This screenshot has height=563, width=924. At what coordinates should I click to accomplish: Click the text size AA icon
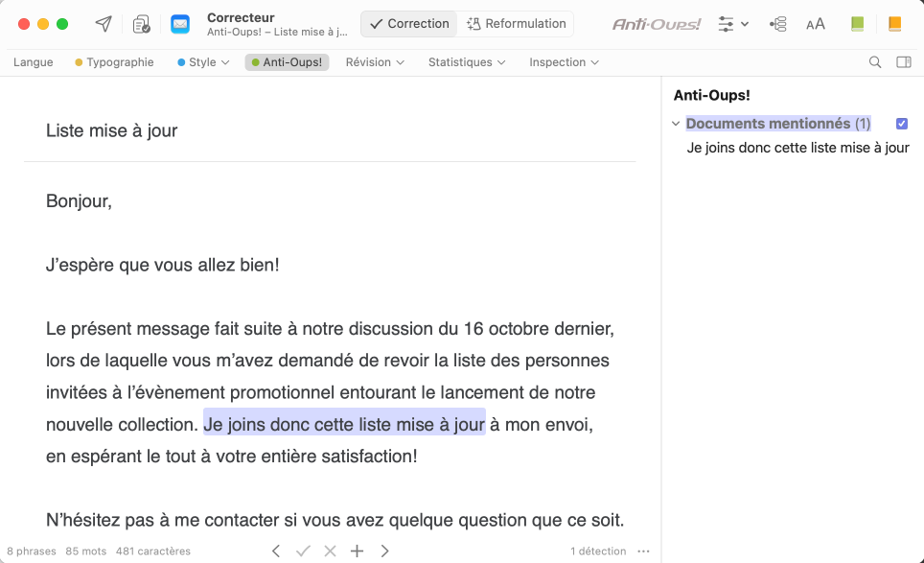pos(815,24)
